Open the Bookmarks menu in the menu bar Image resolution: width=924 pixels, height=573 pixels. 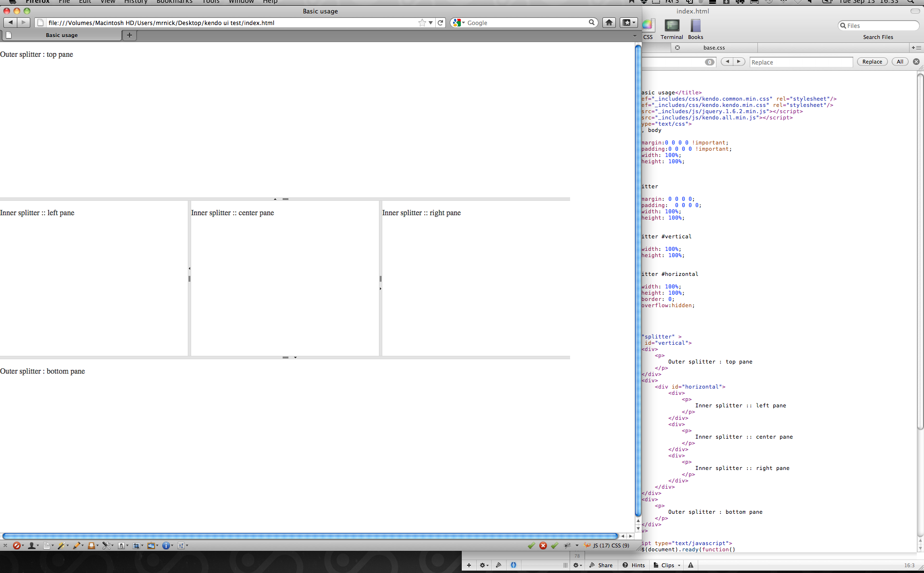(174, 2)
